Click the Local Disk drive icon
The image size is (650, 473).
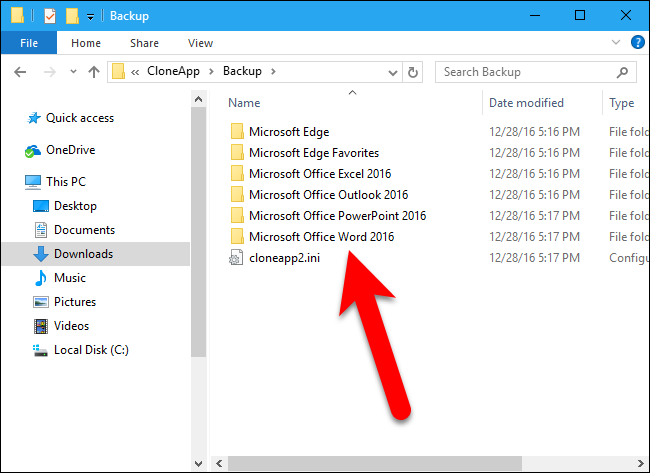pyautogui.click(x=40, y=351)
